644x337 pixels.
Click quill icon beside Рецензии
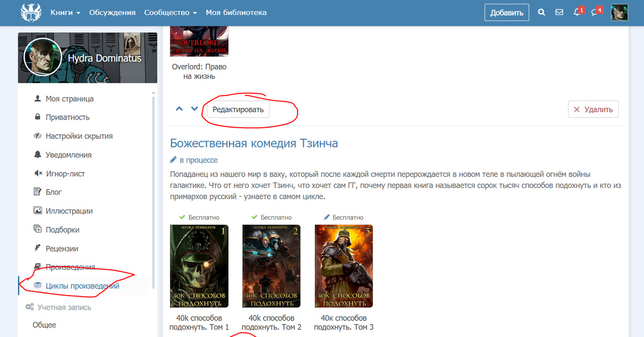point(38,248)
